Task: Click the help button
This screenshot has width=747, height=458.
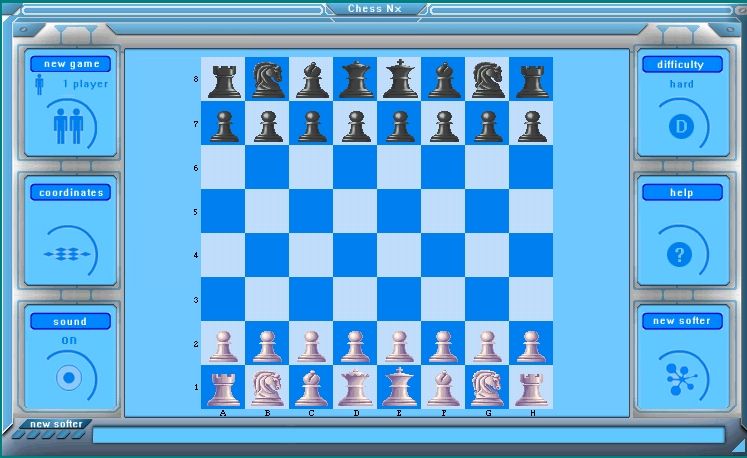Action: point(682,193)
